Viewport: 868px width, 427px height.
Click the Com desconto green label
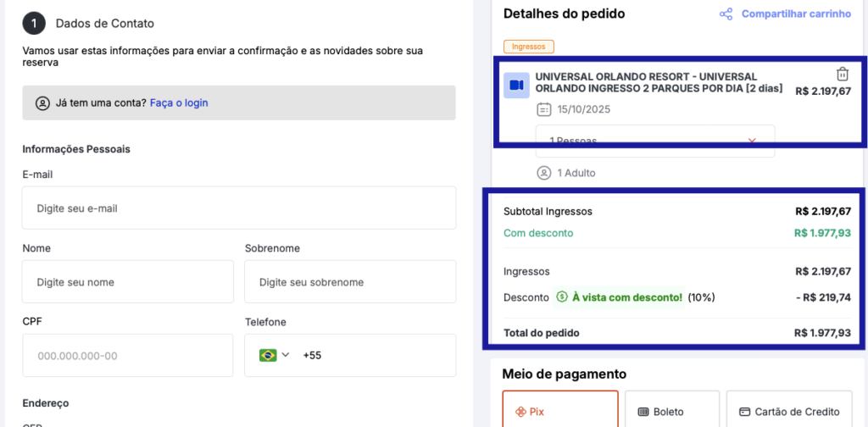(538, 233)
